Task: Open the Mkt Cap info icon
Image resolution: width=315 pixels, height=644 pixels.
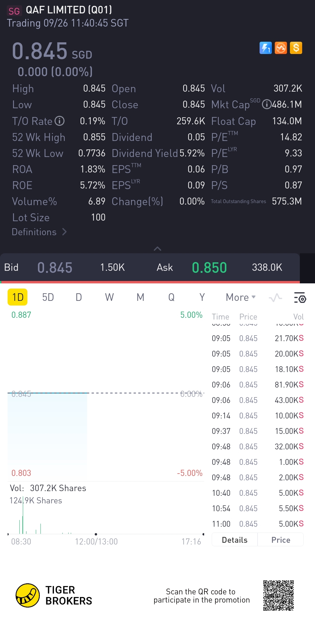Action: point(266,104)
